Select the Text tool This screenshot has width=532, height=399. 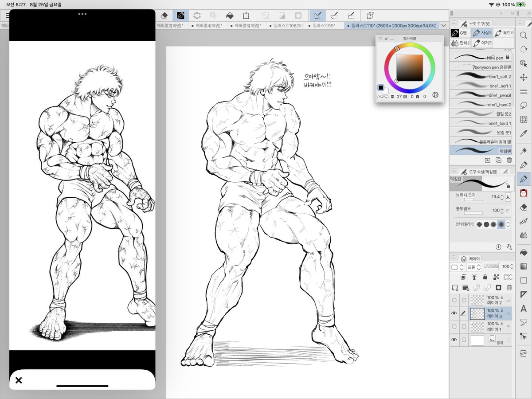pyautogui.click(x=524, y=309)
